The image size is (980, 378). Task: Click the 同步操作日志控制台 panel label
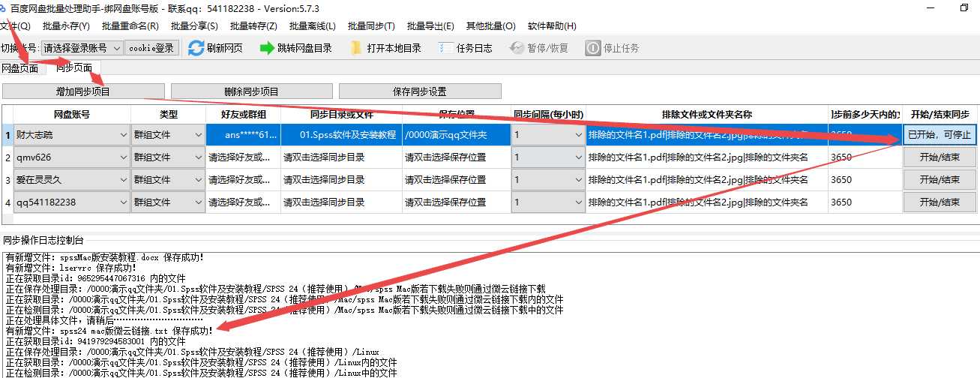43,240
